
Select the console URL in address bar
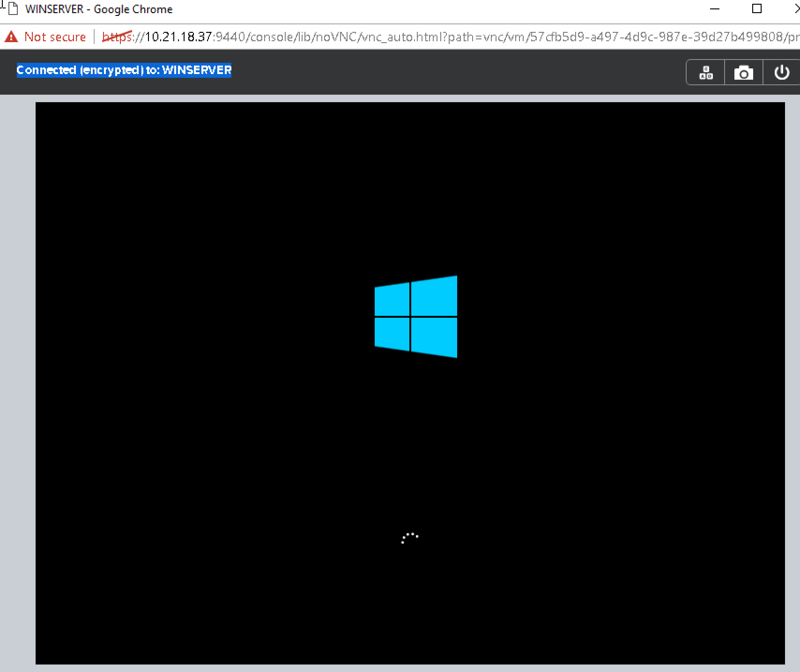[451, 37]
